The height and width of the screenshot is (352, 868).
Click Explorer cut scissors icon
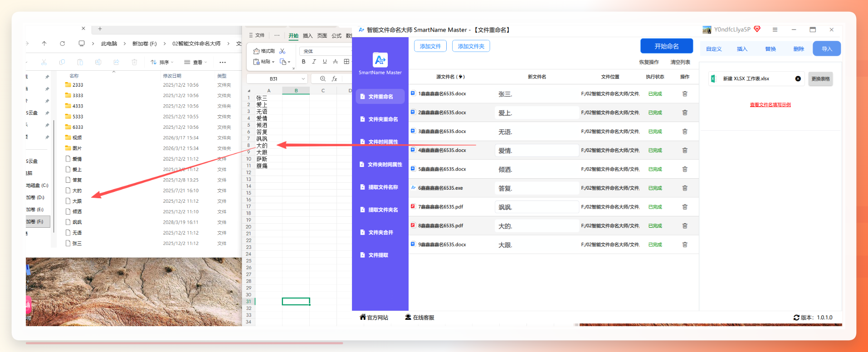point(44,62)
